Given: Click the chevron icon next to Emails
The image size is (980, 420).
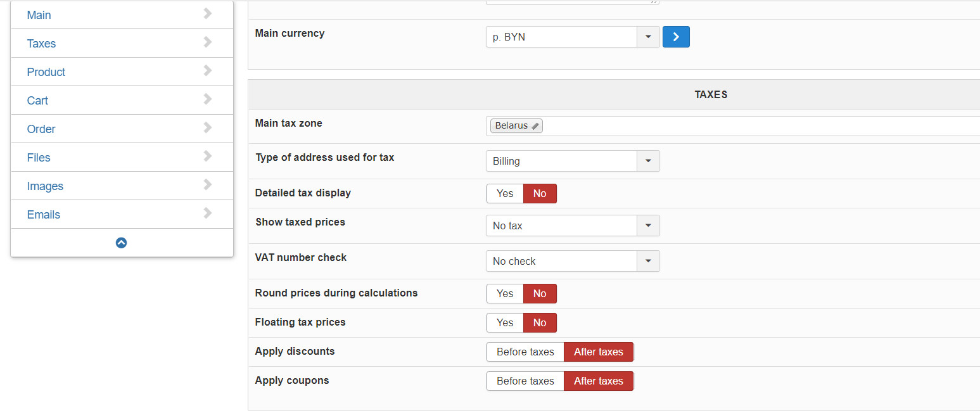Looking at the screenshot, I should (x=208, y=213).
